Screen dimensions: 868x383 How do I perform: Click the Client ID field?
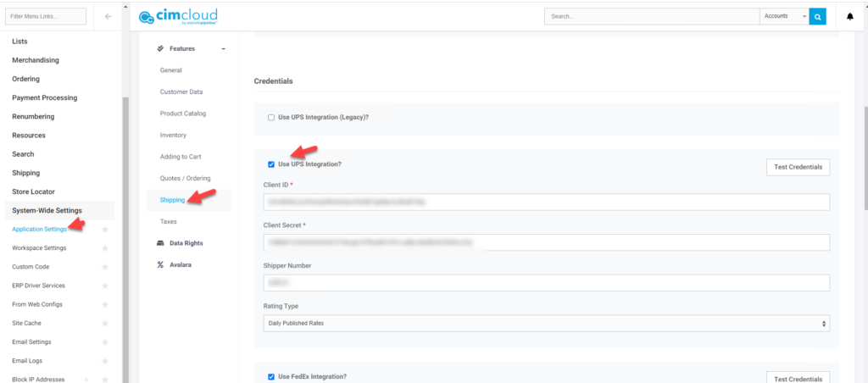pyautogui.click(x=547, y=202)
